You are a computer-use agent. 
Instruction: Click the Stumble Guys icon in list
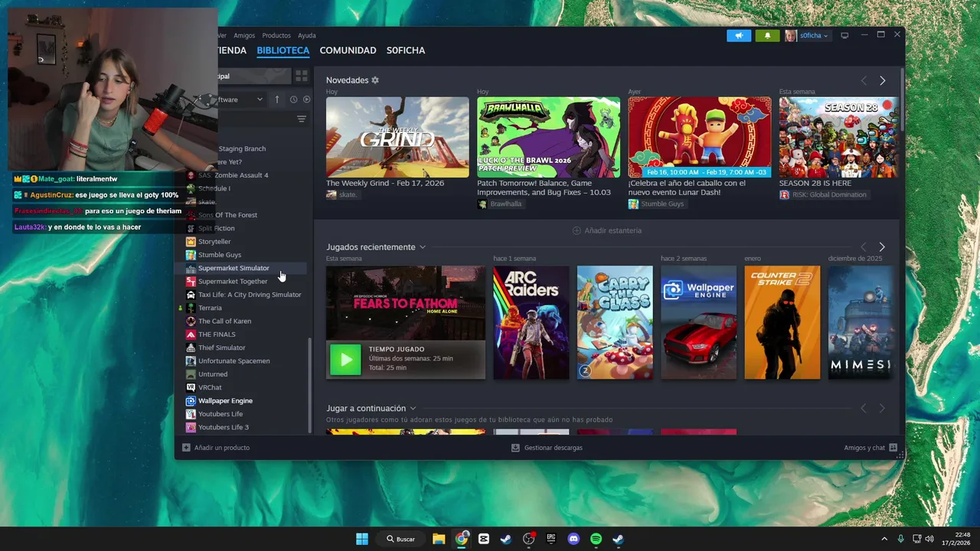coord(191,255)
